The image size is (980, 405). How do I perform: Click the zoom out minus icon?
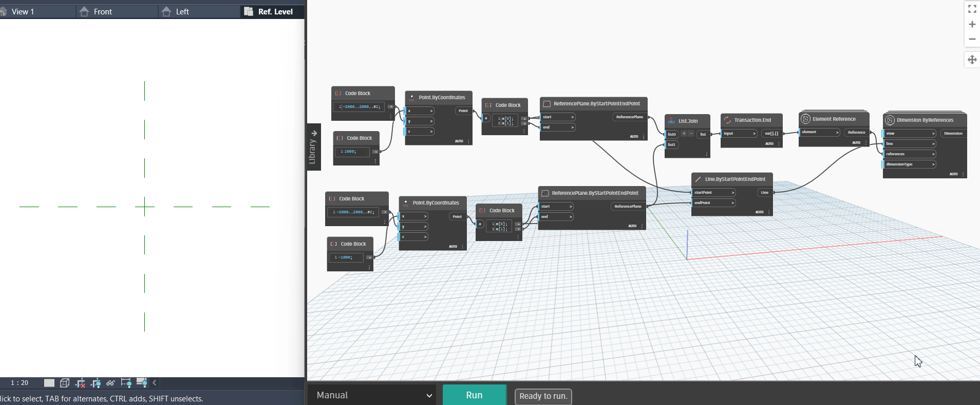[972, 39]
